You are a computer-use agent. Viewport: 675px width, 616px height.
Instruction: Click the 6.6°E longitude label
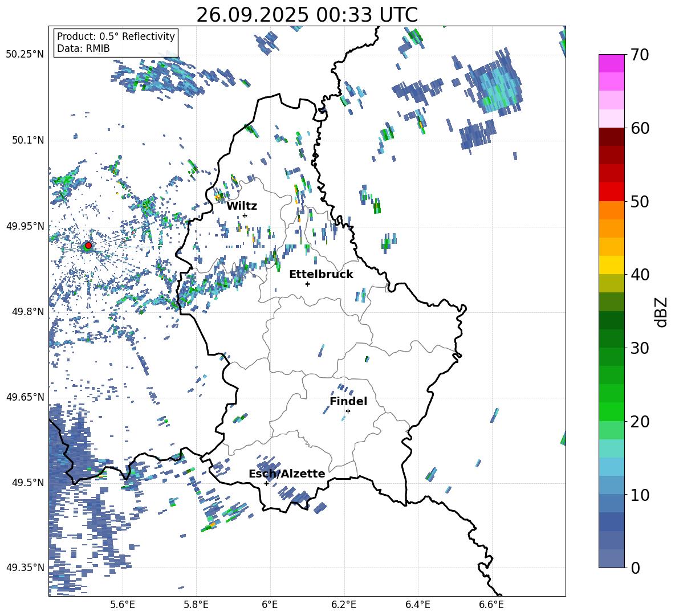coord(491,605)
